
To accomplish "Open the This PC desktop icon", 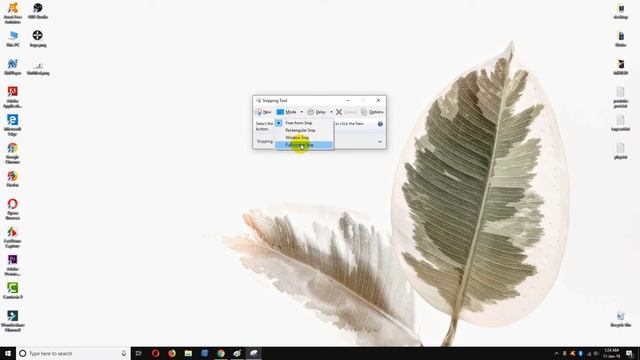I will coord(13,39).
